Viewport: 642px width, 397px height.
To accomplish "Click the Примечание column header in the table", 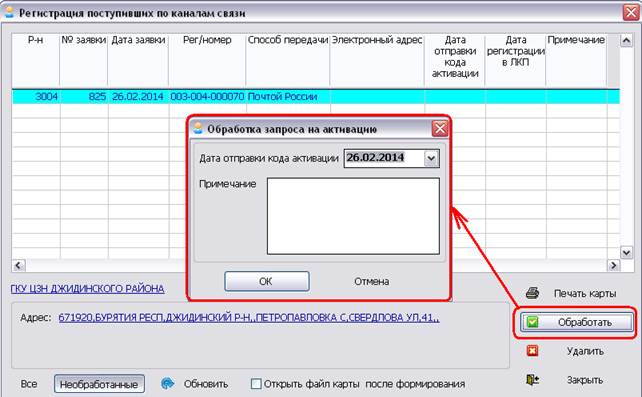I will pyautogui.click(x=576, y=61).
